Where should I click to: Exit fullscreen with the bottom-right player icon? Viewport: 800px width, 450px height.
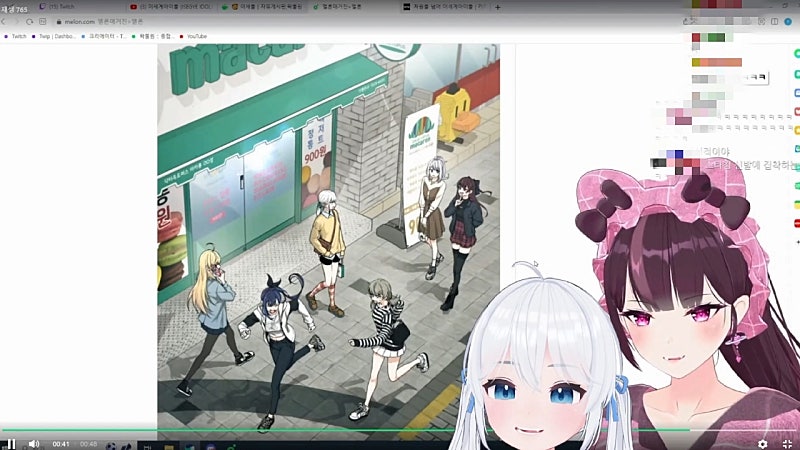tap(788, 444)
